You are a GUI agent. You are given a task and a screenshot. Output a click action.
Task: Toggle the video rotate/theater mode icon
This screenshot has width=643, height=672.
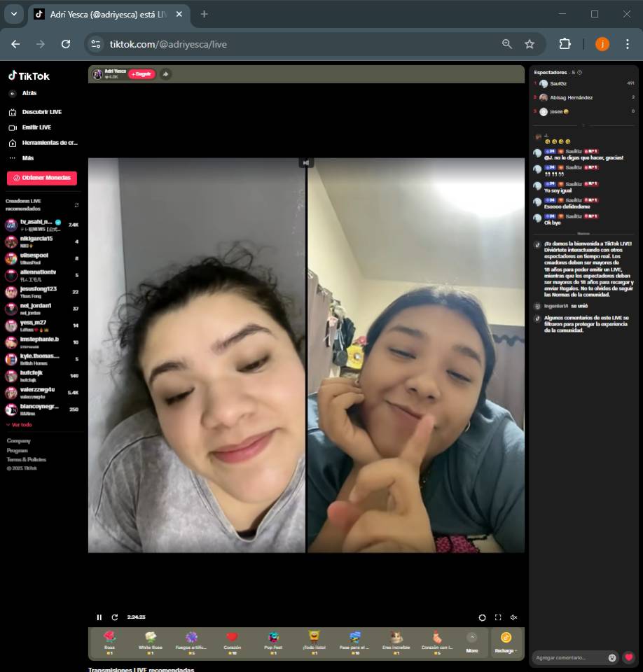pos(482,617)
